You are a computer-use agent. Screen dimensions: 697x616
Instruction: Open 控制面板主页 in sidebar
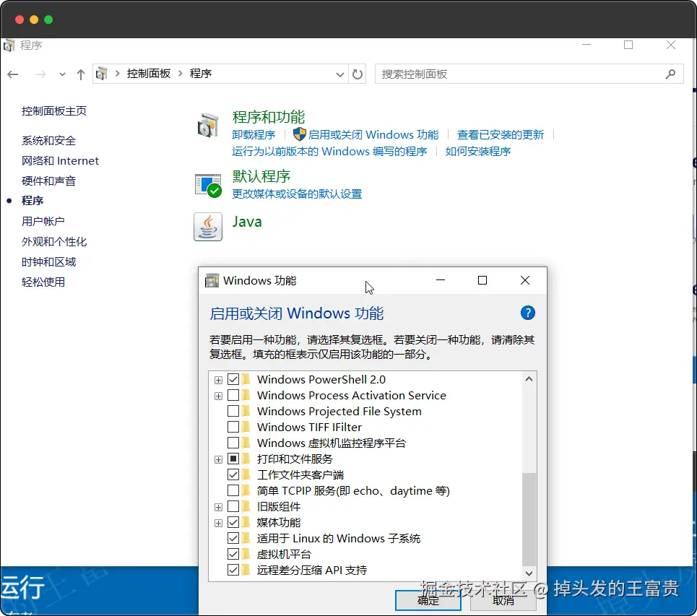point(54,110)
